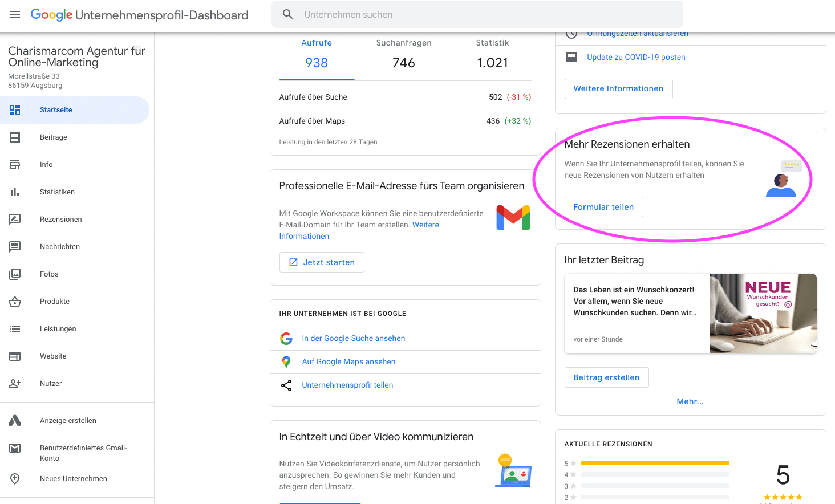Switch to the Aufrufe tab
The width and height of the screenshot is (835, 504).
(x=317, y=56)
